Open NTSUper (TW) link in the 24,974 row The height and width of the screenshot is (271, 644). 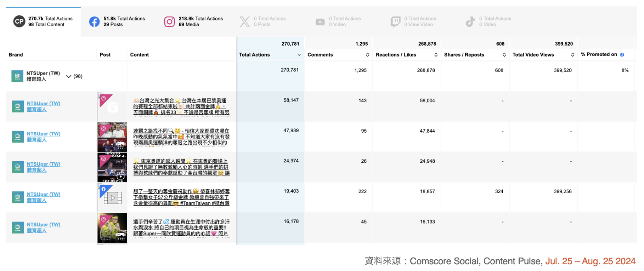44,167
